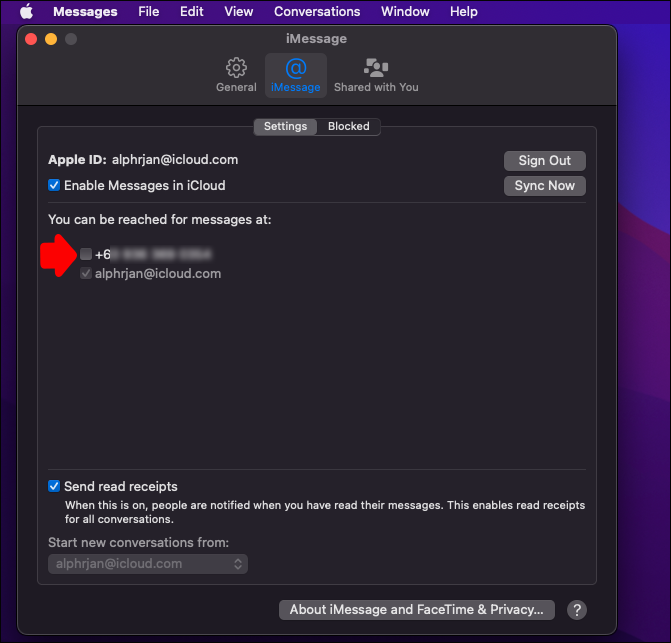
Task: Open the Apple logo menu
Action: [27, 12]
